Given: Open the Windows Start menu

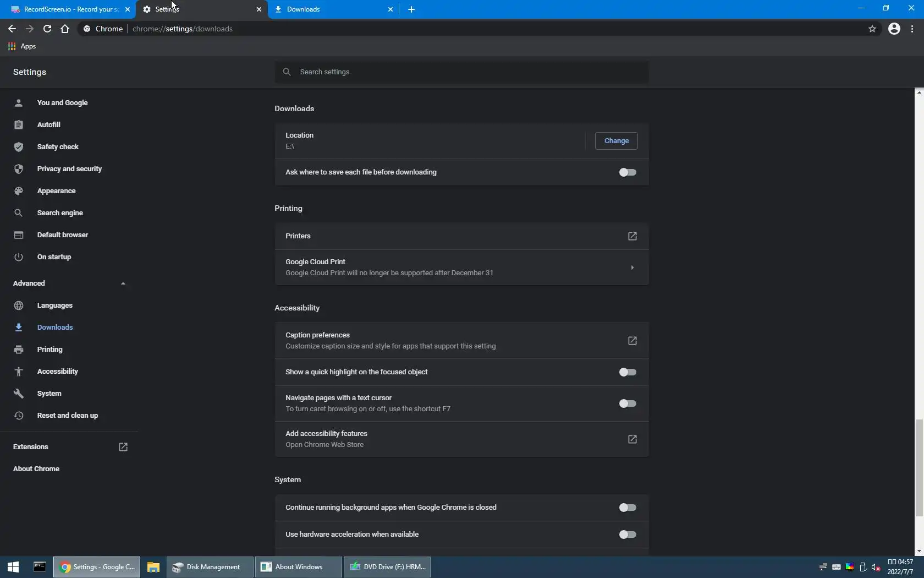Looking at the screenshot, I should 13,567.
